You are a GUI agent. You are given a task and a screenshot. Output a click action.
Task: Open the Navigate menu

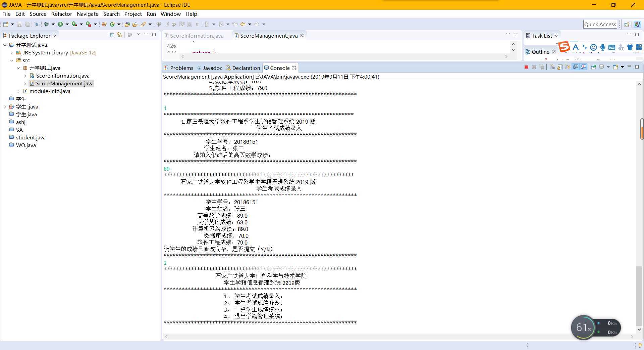pyautogui.click(x=88, y=14)
